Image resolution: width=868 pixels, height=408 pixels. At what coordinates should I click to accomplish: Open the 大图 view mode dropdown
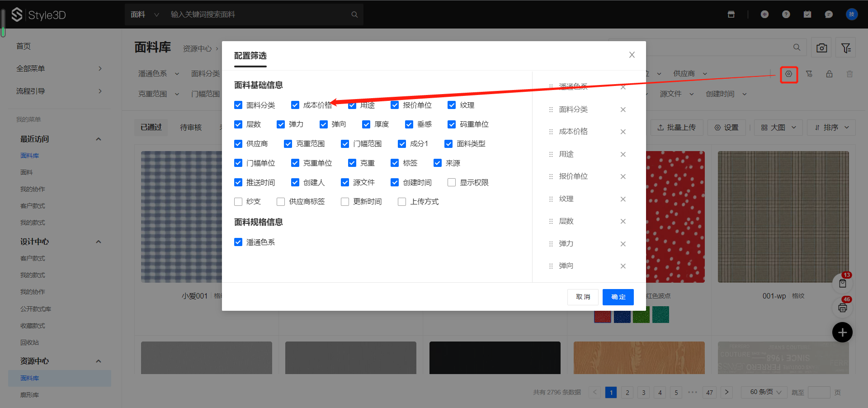pyautogui.click(x=778, y=128)
